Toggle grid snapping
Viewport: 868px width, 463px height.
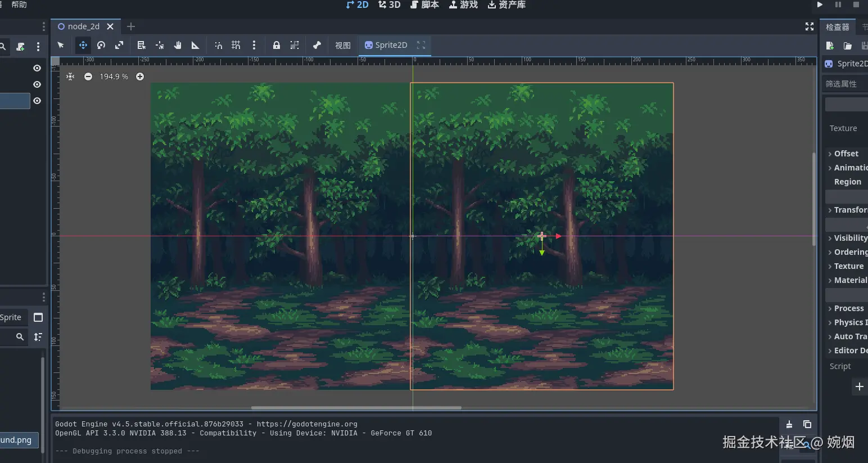coord(236,45)
